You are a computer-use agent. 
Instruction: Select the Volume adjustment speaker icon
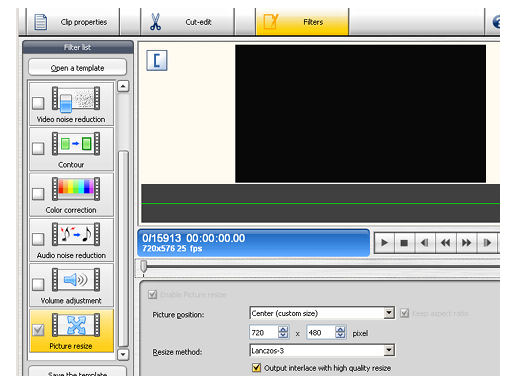[x=76, y=280]
